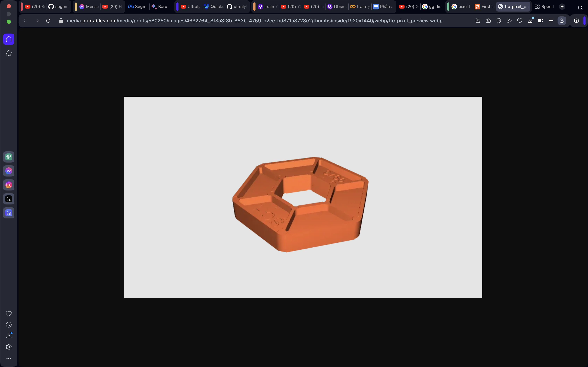Screen dimensions: 588x367
Task: Open Easy Setup menu
Action: (551, 21)
